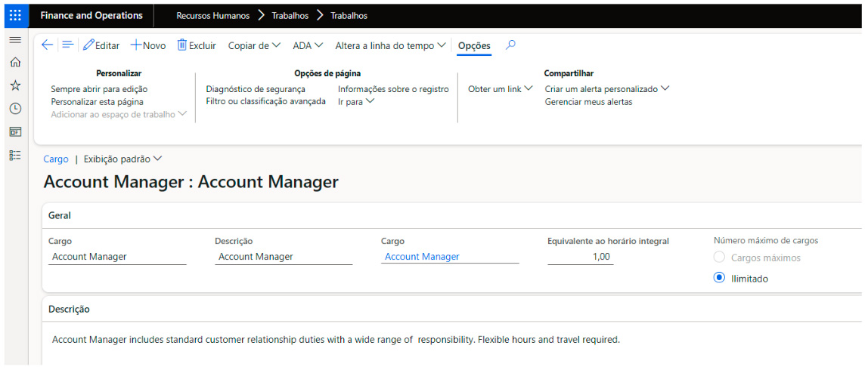Click the back arrow icon
Screen dimensions: 868x370
coord(47,45)
